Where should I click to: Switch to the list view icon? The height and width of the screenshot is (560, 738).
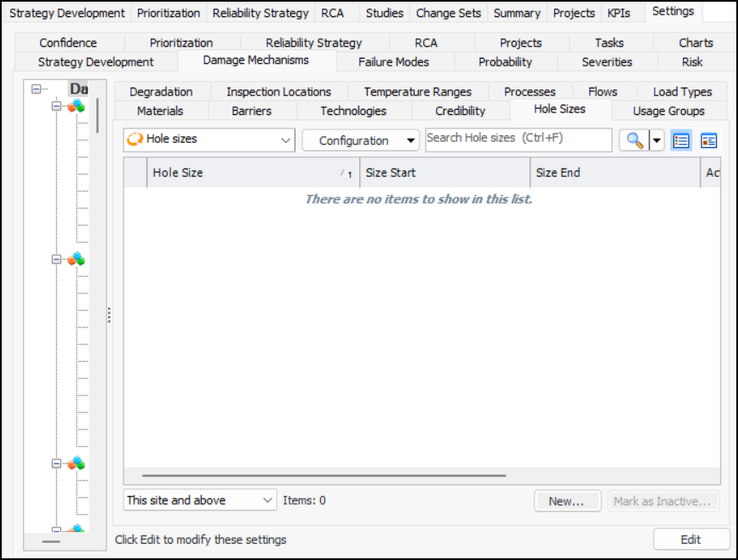pos(681,141)
